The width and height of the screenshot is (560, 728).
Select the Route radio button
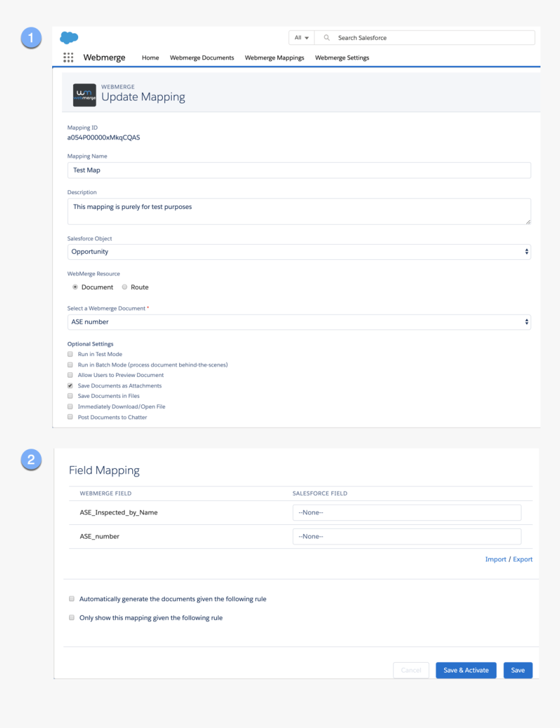[x=124, y=287]
